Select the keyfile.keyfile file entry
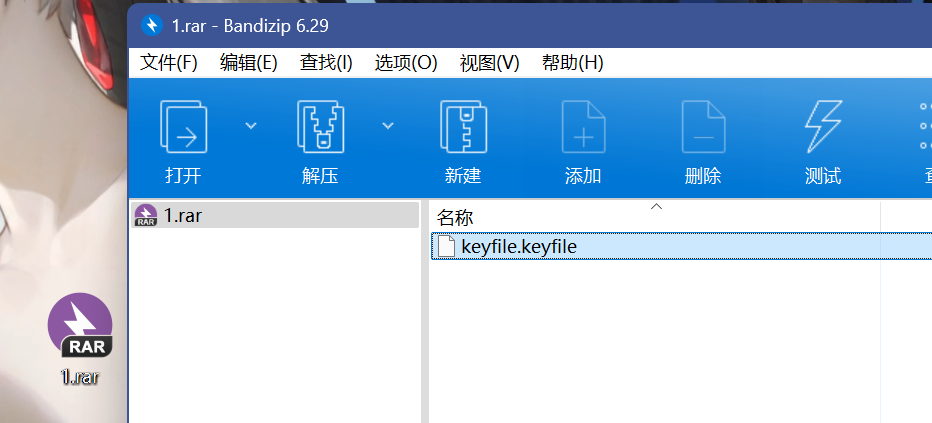This screenshot has height=423, width=932. coord(519,246)
